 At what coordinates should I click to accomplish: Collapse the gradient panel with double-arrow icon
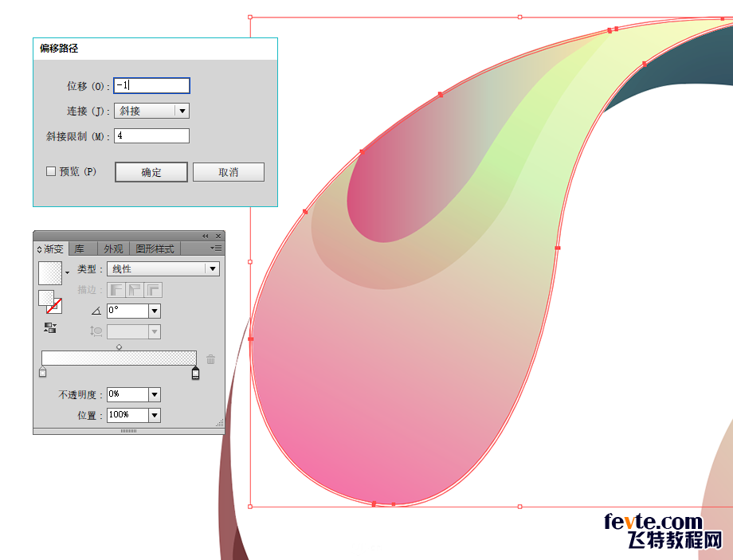pos(206,236)
